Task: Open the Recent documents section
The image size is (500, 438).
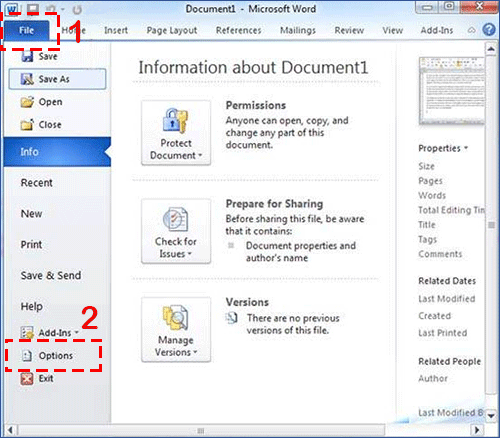Action: tap(37, 183)
